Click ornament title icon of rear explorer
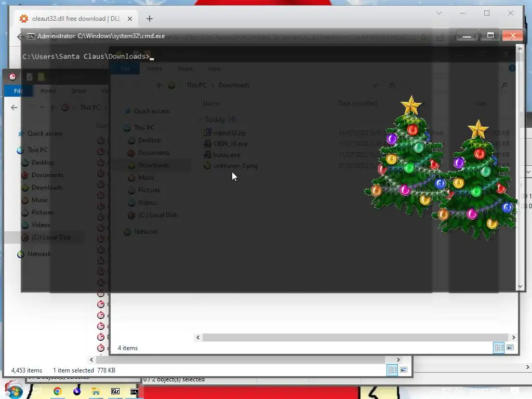Screen dimensions: 532x399 click(12, 77)
